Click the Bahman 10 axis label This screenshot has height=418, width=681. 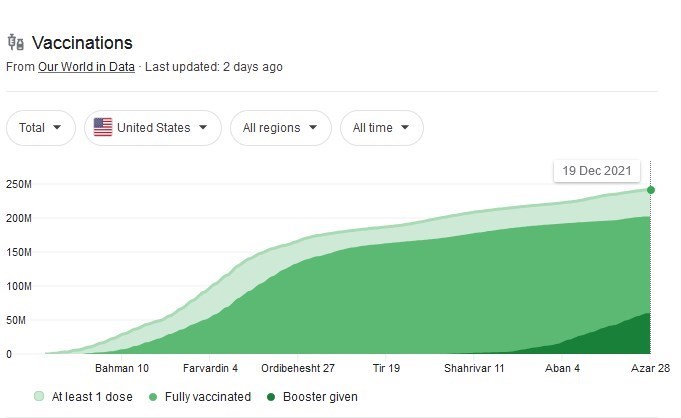(121, 368)
